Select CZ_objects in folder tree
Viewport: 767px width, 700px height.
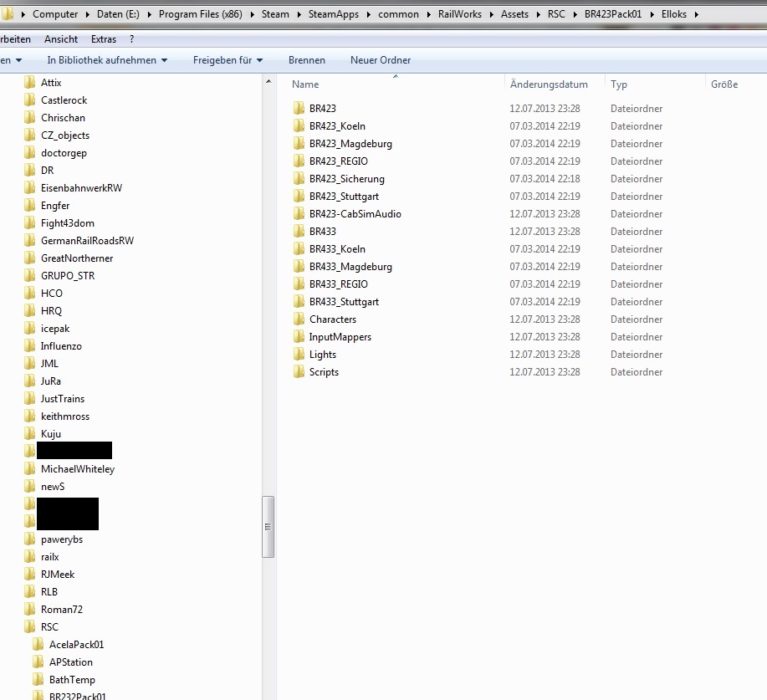pos(65,135)
